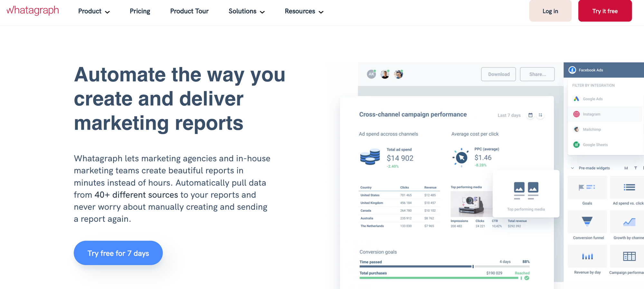644x289 pixels.
Task: Click the $292 392 total revenue value
Action: click(514, 226)
